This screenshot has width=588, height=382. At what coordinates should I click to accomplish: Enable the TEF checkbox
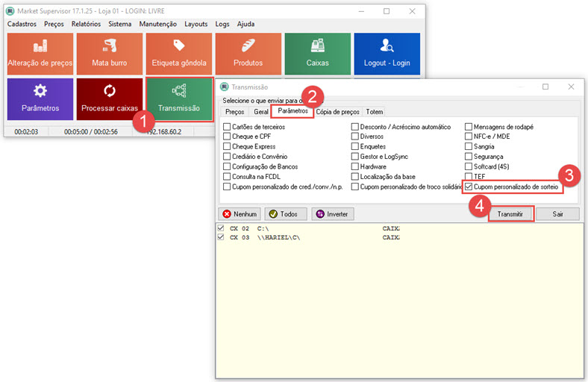click(469, 177)
